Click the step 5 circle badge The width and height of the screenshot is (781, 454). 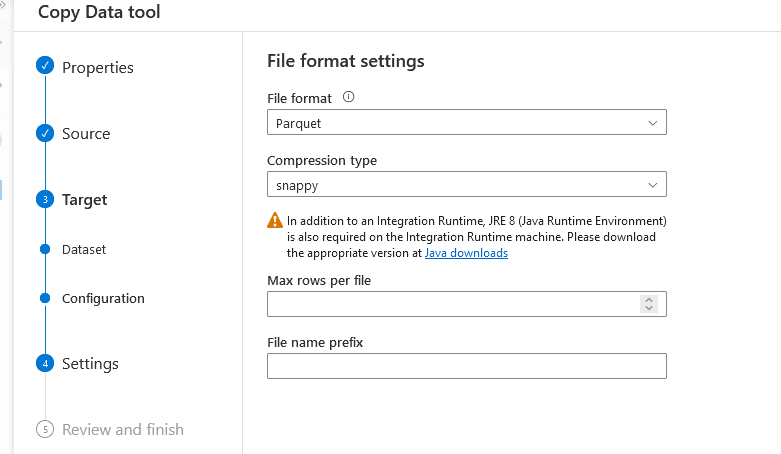click(x=45, y=429)
